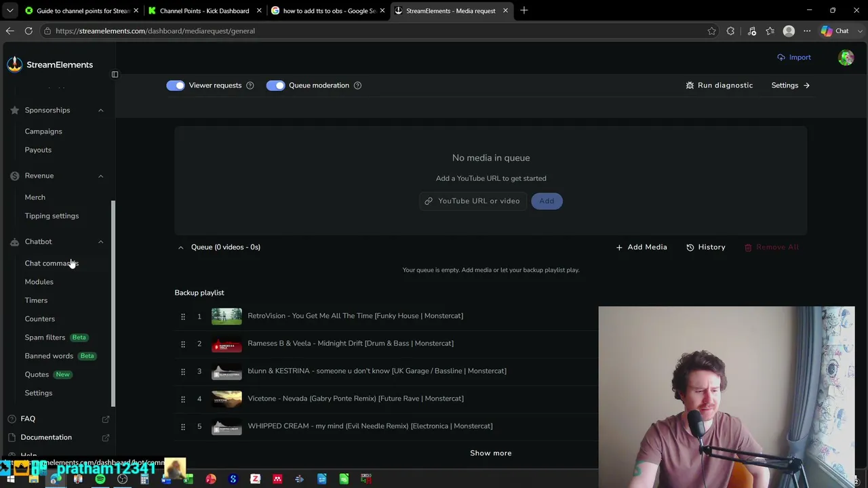
Task: Switch to the Guide to channel points tab
Action: pos(80,11)
